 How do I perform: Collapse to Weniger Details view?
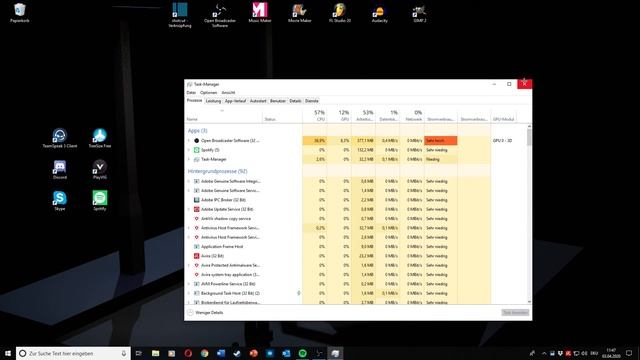click(x=205, y=313)
